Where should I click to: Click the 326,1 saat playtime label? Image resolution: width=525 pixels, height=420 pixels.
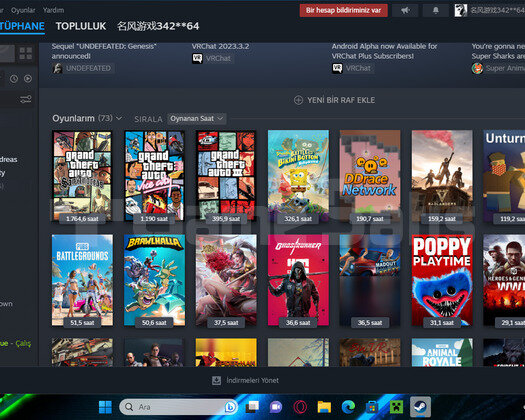pos(298,219)
